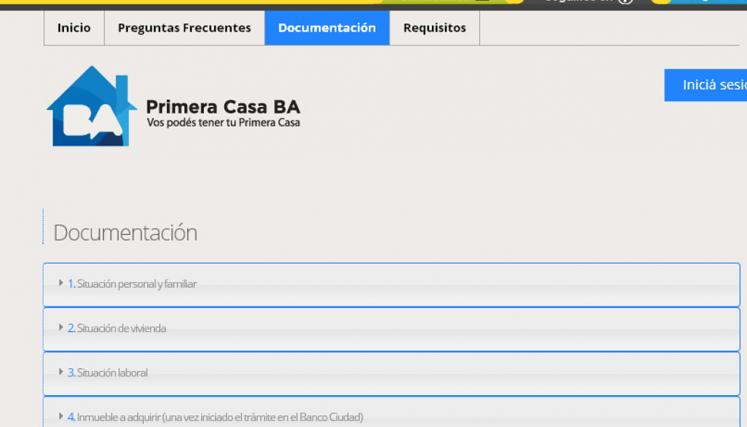Open the Preguntas Frecuentes tab
This screenshot has height=427, width=747.
point(184,28)
